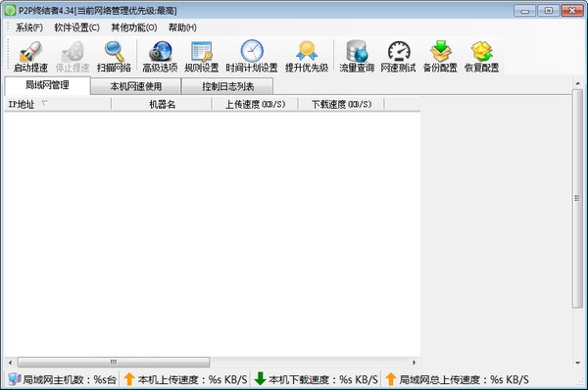Screen dimensions: 588x390
Task: Click the 本机下载速度 green arrow icon
Action: pyautogui.click(x=260, y=379)
